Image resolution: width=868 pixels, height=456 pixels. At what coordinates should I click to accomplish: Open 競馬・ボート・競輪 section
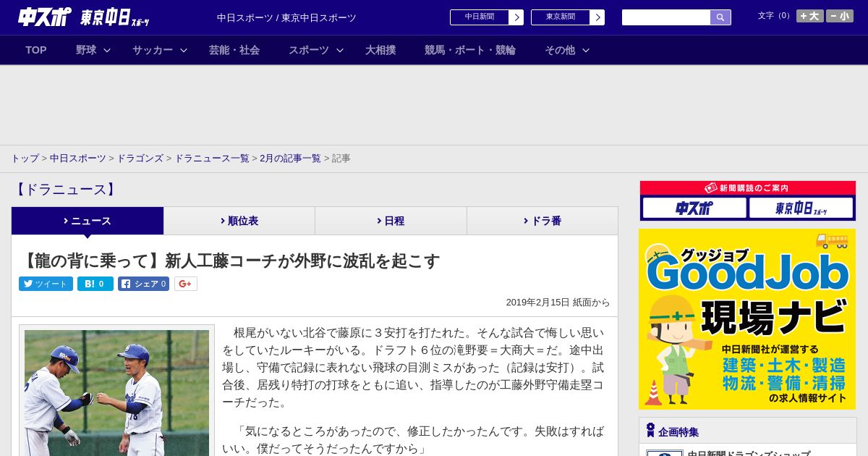tap(470, 50)
